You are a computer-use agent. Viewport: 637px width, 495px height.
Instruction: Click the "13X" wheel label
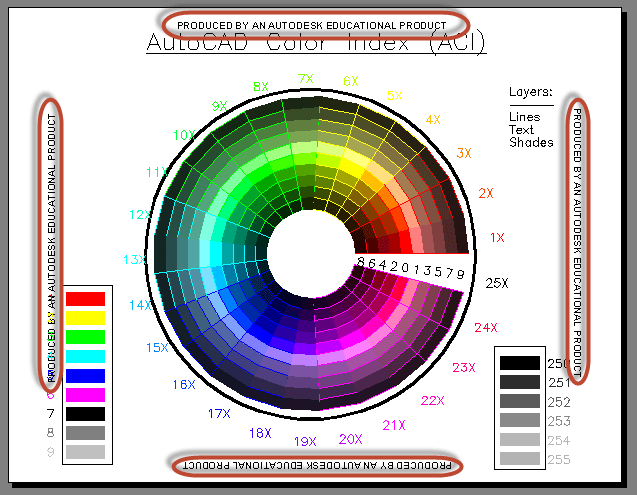pyautogui.click(x=134, y=259)
